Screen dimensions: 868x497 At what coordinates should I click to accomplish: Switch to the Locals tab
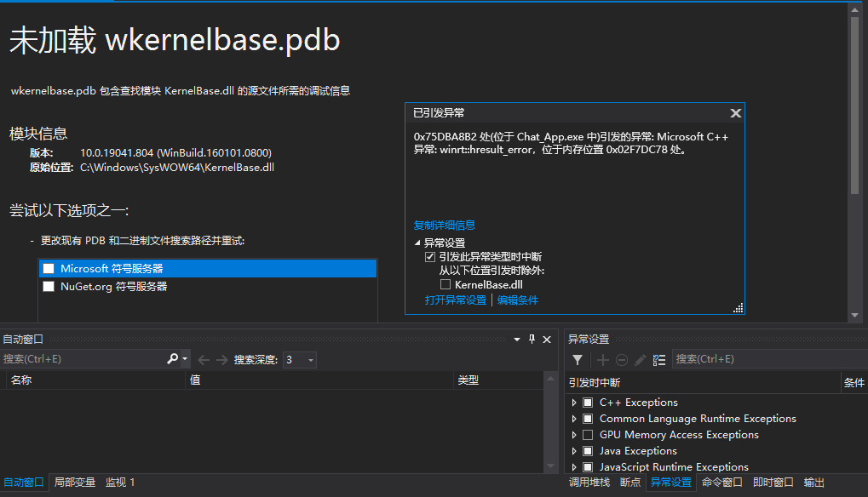pyautogui.click(x=75, y=482)
